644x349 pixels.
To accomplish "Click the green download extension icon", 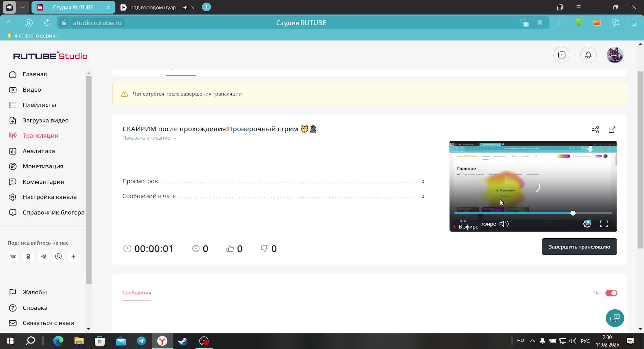I will click(x=578, y=23).
